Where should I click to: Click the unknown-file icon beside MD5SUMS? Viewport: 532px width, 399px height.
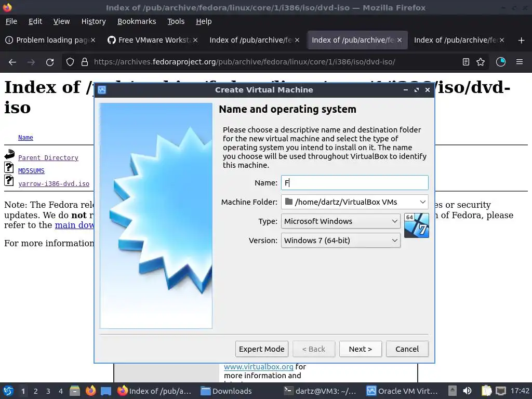pyautogui.click(x=9, y=167)
